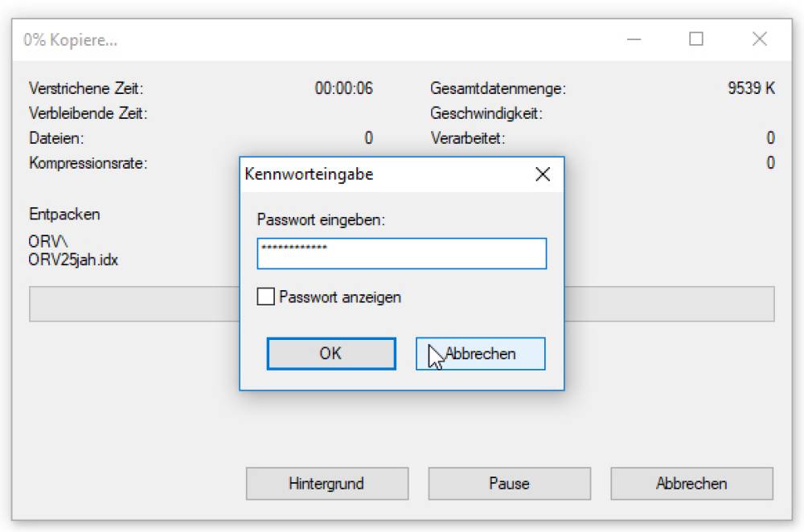Cancel copying with bottom-right Abbrechen button
Viewport: 804px width, 532px height.
point(691,484)
